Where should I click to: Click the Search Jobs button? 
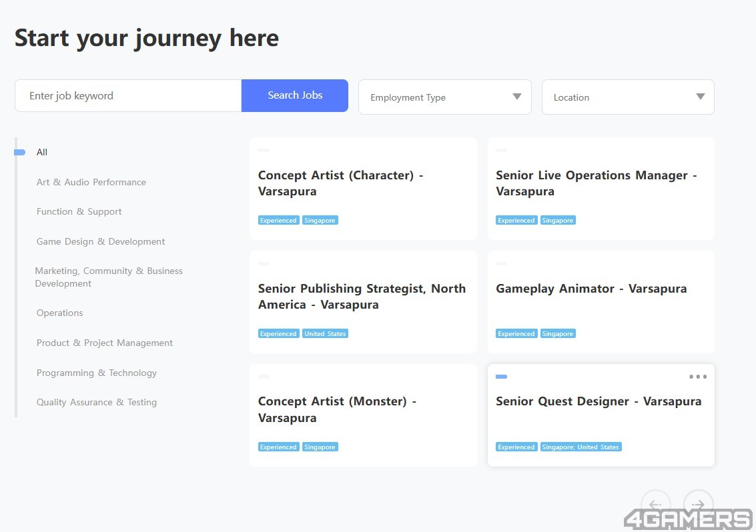point(295,95)
